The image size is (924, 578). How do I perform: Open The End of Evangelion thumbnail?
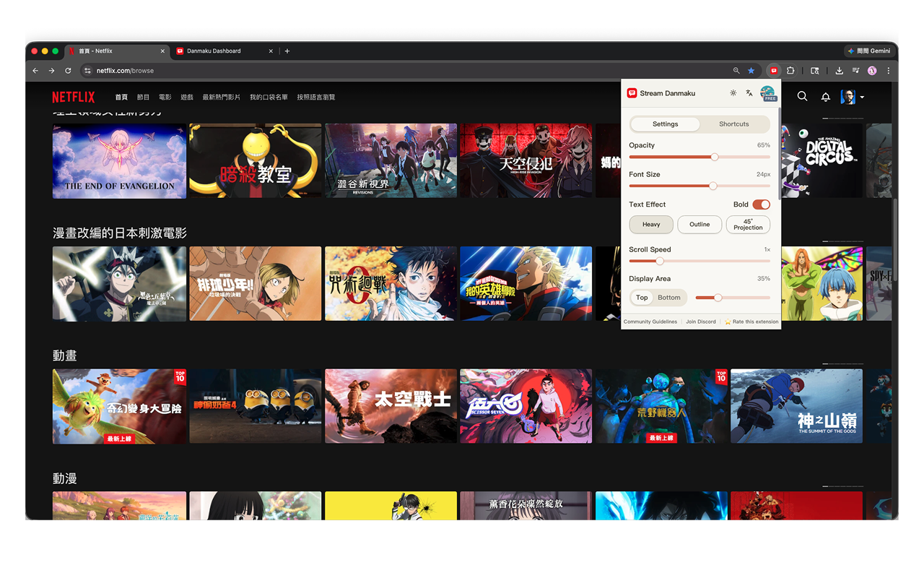(x=119, y=161)
